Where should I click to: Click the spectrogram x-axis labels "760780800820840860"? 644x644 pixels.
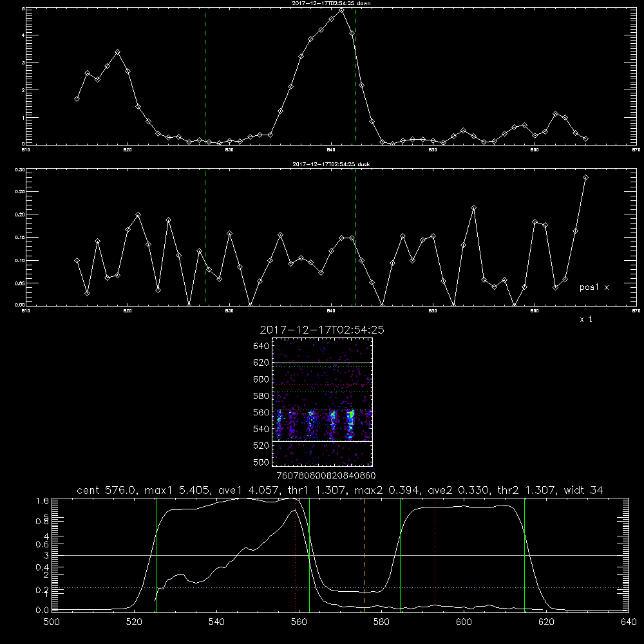[x=326, y=475]
